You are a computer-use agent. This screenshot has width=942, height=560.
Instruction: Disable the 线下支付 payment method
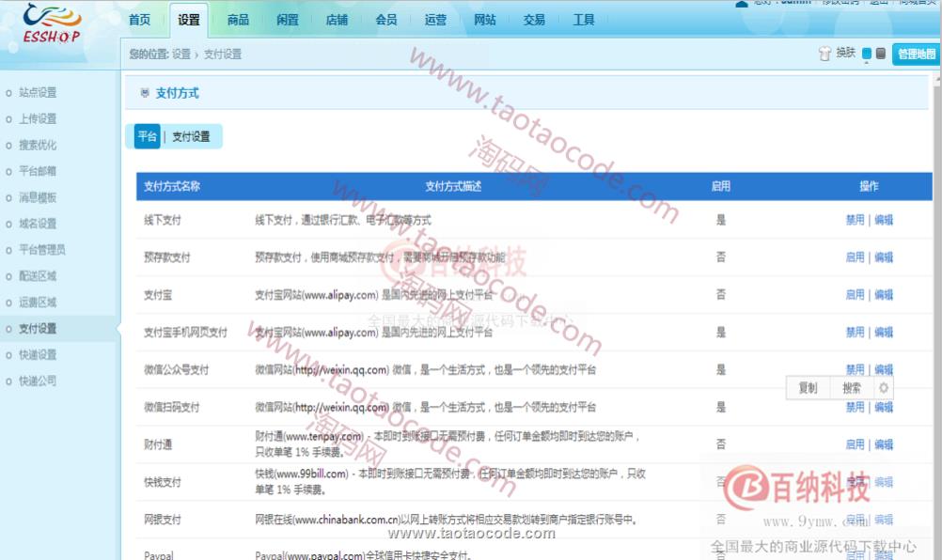854,220
